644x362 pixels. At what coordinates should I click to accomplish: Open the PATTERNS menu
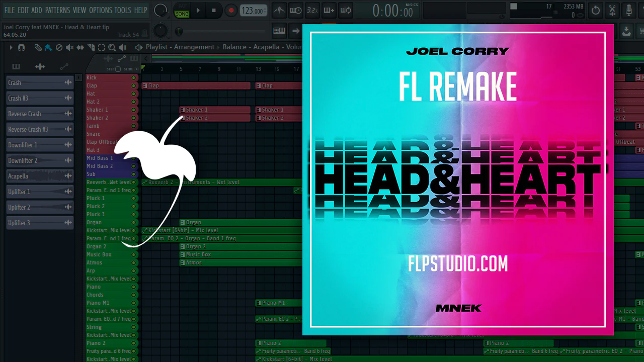point(57,10)
